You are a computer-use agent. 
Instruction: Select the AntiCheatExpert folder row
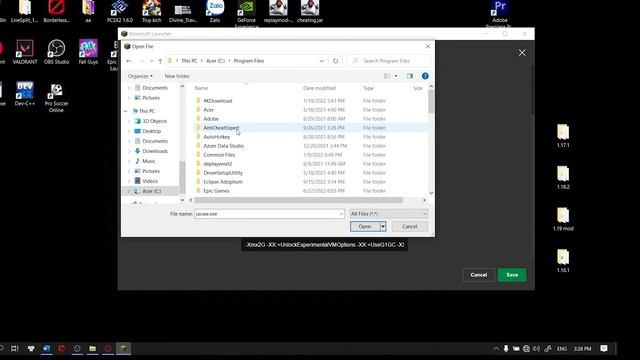click(310, 128)
